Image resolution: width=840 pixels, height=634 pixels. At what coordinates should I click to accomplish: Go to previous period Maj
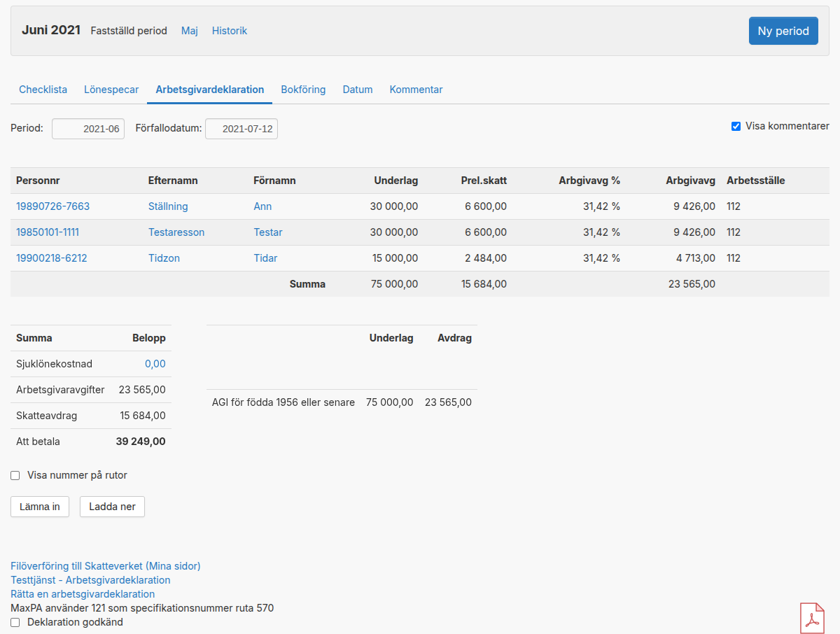tap(190, 31)
